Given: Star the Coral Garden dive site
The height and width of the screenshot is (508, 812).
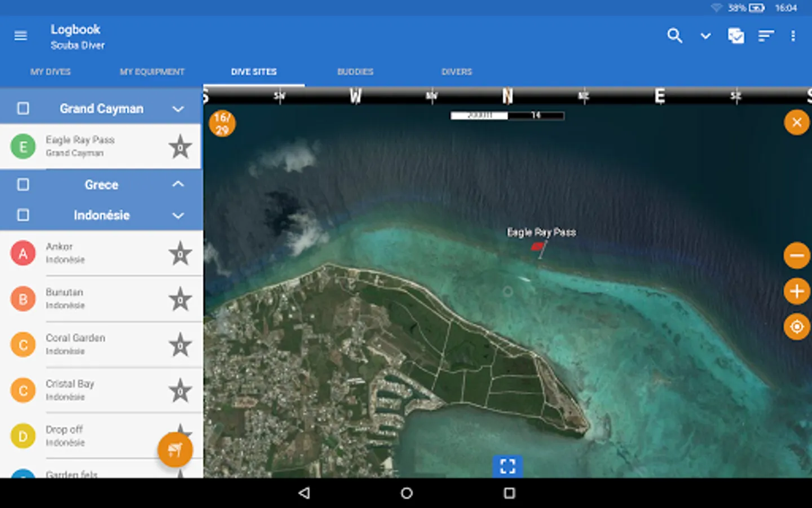Looking at the screenshot, I should tap(180, 345).
